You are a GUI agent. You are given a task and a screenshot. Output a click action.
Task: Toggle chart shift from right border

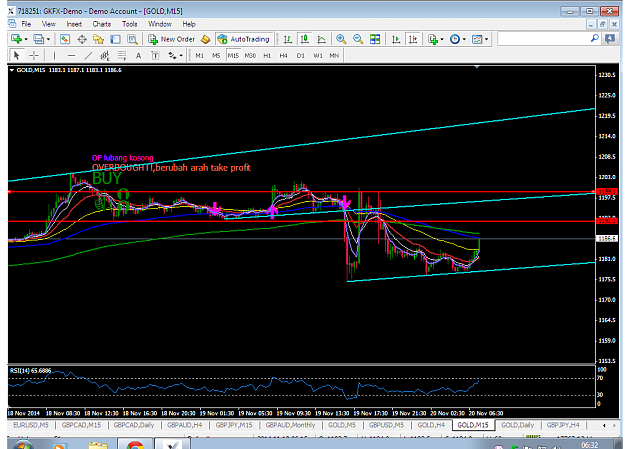tap(413, 39)
